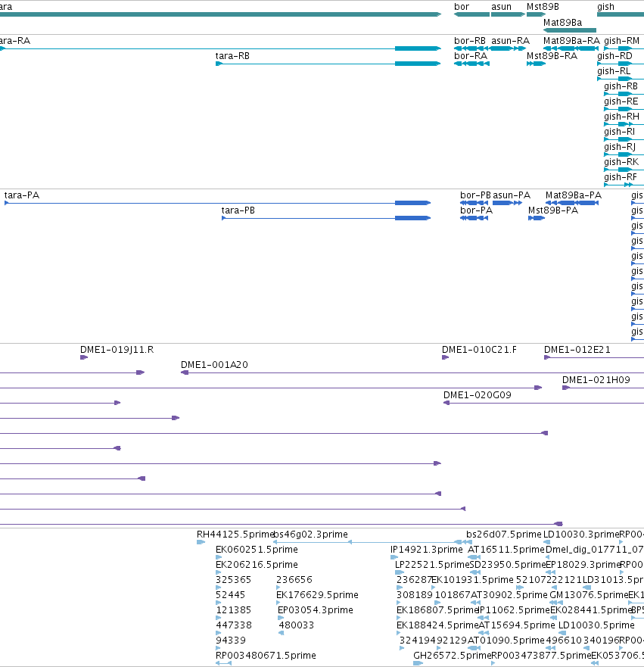Select DME1-010C21.F clone end
This screenshot has width=644, height=667.
click(x=446, y=357)
